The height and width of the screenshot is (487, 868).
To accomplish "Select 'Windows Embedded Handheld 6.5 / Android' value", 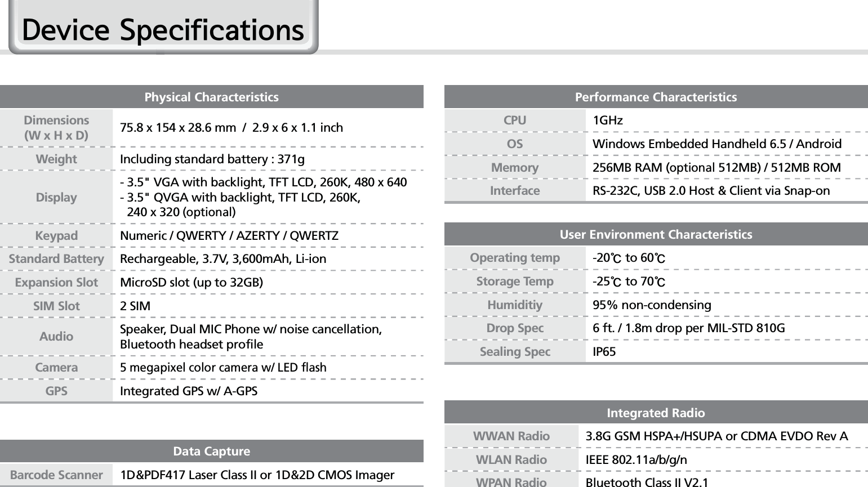I will coord(717,144).
